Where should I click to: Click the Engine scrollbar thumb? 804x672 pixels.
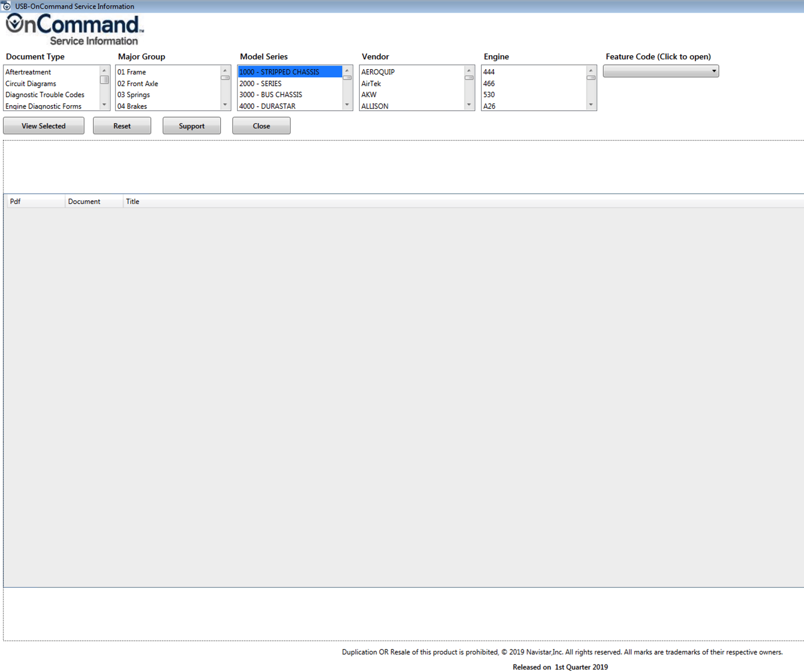point(591,78)
